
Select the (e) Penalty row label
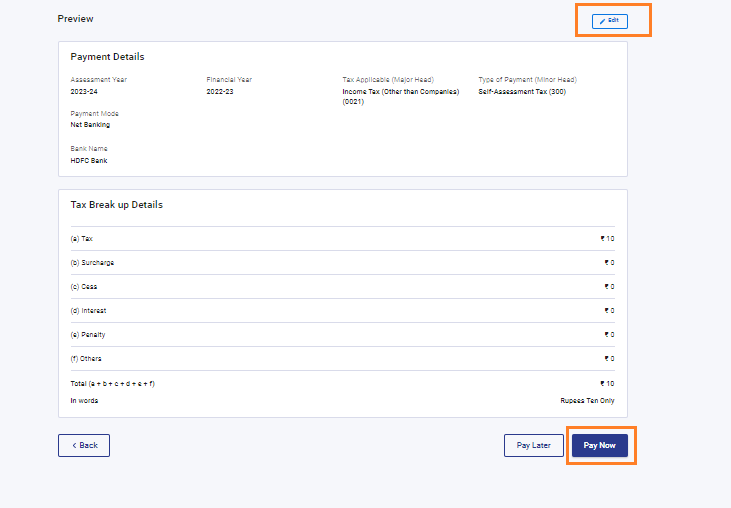coord(88,335)
